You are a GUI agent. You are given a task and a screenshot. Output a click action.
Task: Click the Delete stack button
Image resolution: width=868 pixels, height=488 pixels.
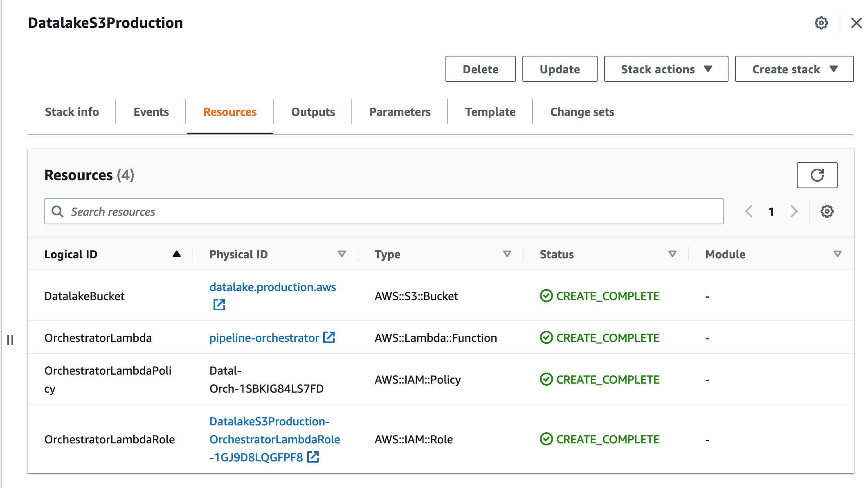[x=480, y=69]
